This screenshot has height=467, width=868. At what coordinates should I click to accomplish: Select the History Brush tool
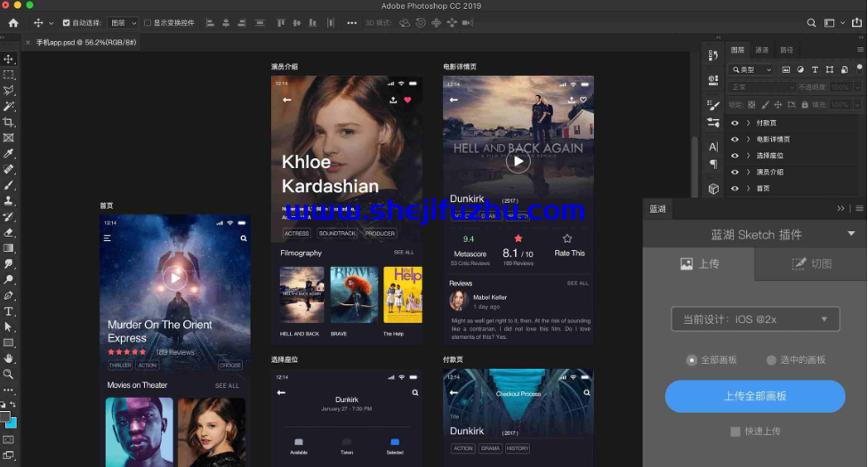(x=8, y=217)
